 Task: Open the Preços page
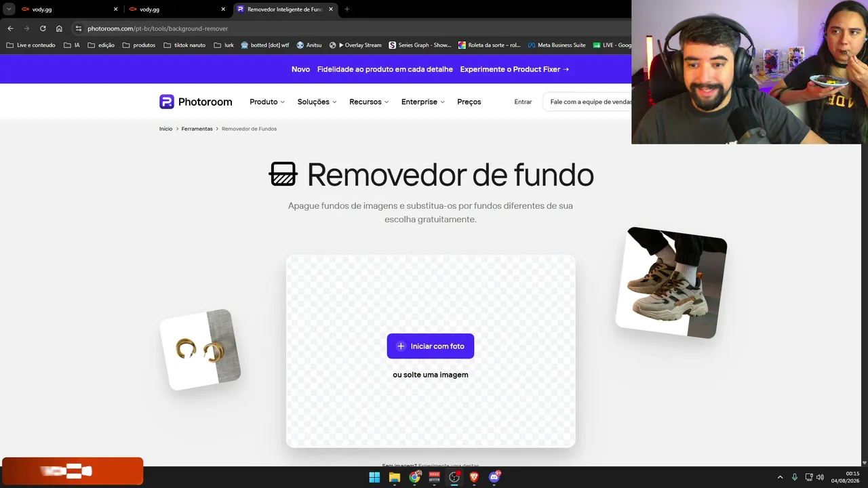(x=469, y=102)
